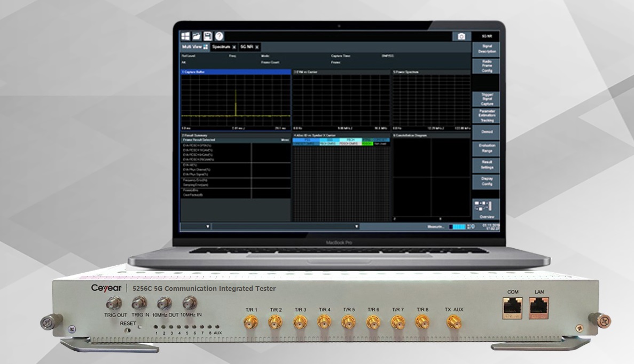The width and height of the screenshot is (634, 364).
Task: Open Radio Frame Config
Action: pos(486,66)
